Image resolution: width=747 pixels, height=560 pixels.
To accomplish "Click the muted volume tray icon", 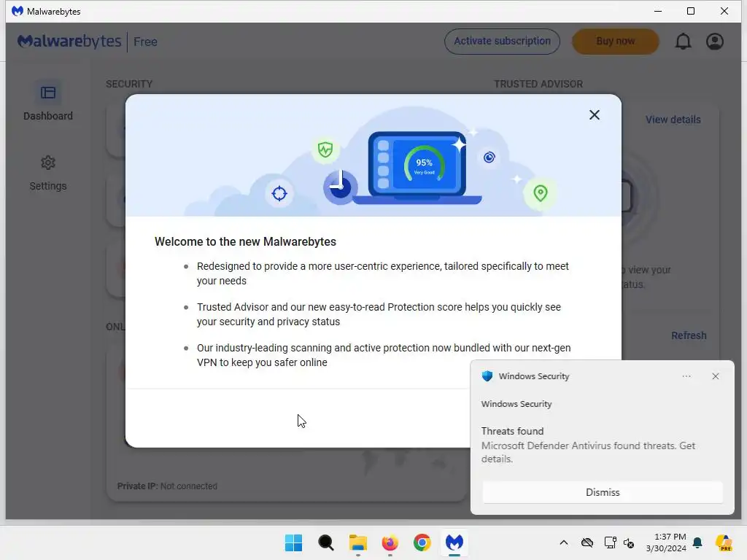I will point(629,542).
